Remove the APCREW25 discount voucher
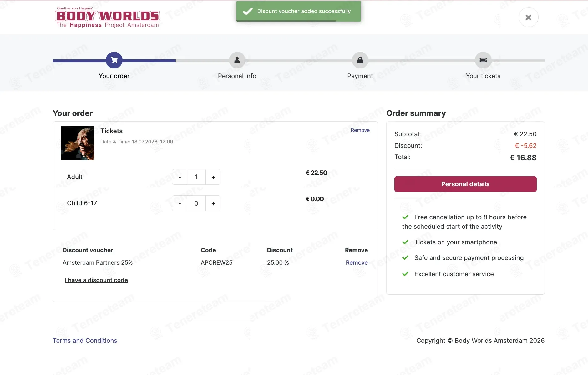 click(357, 262)
